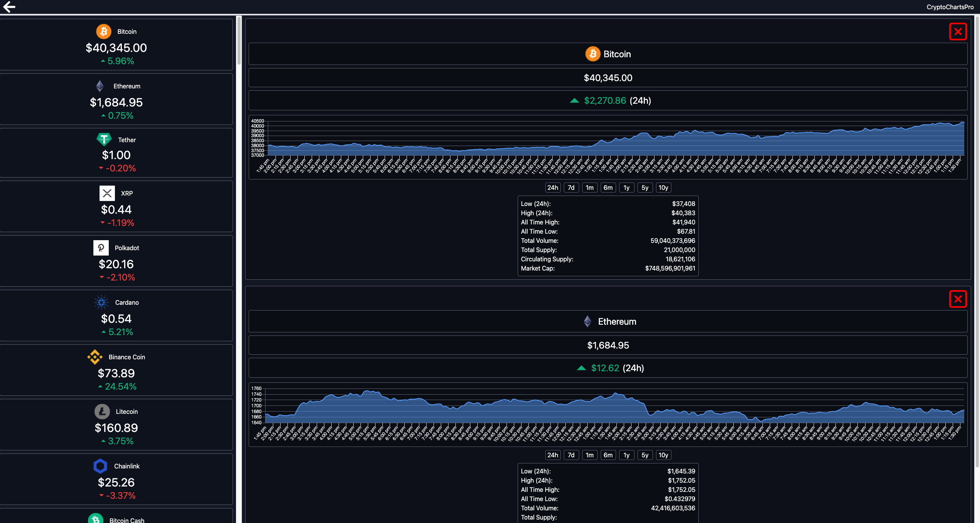
Task: Click Bitcoin Circulating Supply 18,621,106
Action: [x=680, y=259]
